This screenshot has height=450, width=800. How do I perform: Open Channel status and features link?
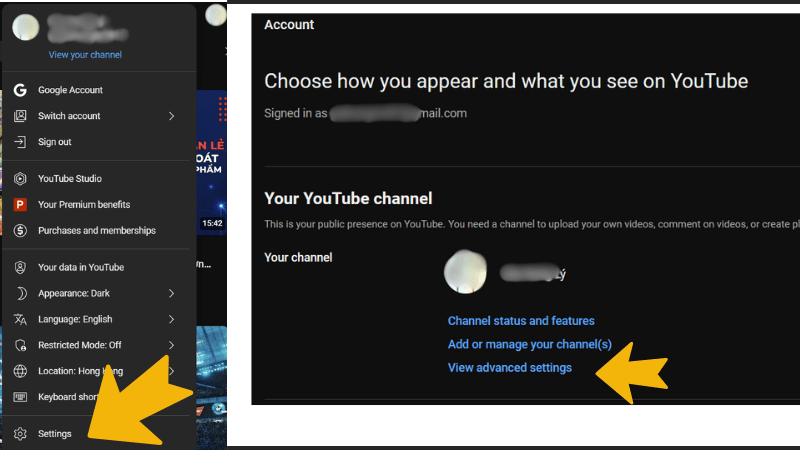[x=521, y=321]
